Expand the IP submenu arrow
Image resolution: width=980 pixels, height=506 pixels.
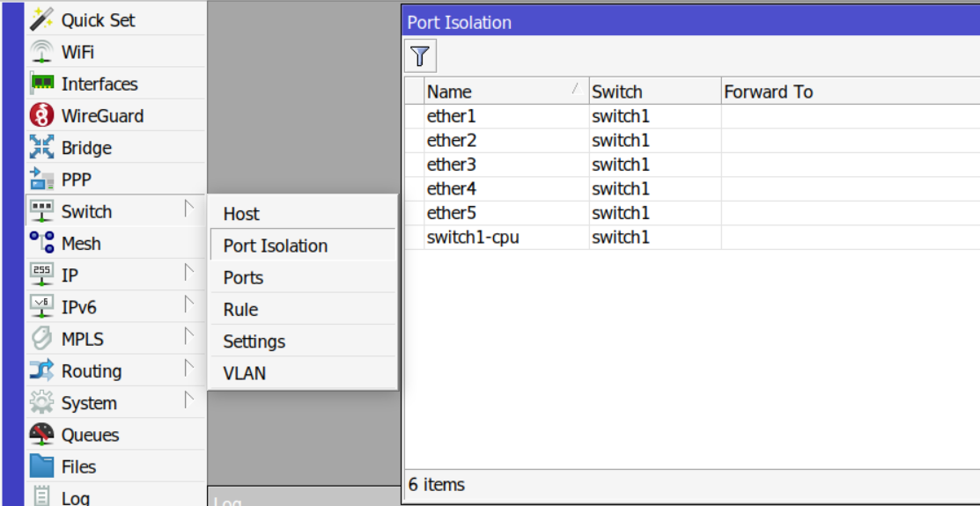pos(188,274)
